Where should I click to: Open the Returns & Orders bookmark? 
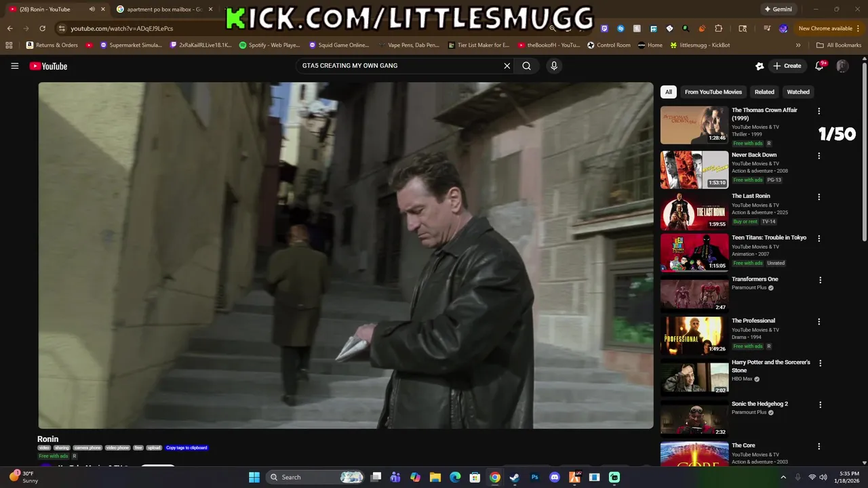pos(52,45)
